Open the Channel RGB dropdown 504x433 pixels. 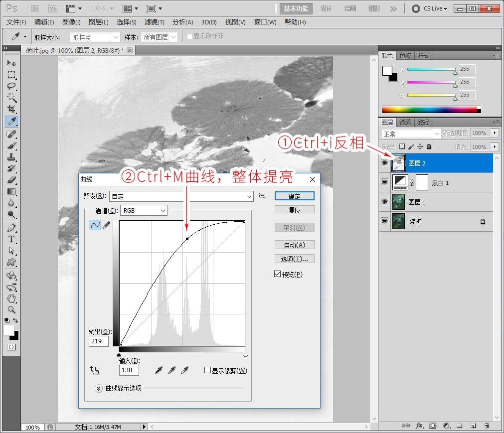pyautogui.click(x=144, y=210)
